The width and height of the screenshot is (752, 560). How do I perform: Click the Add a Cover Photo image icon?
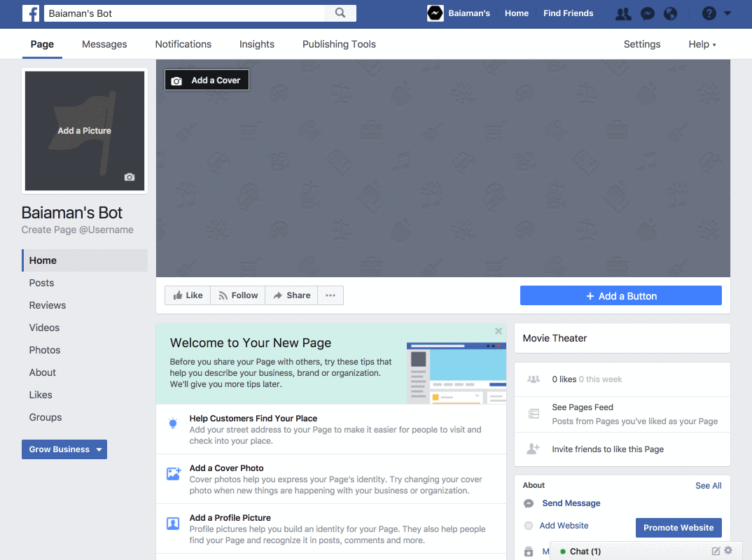[x=174, y=474]
